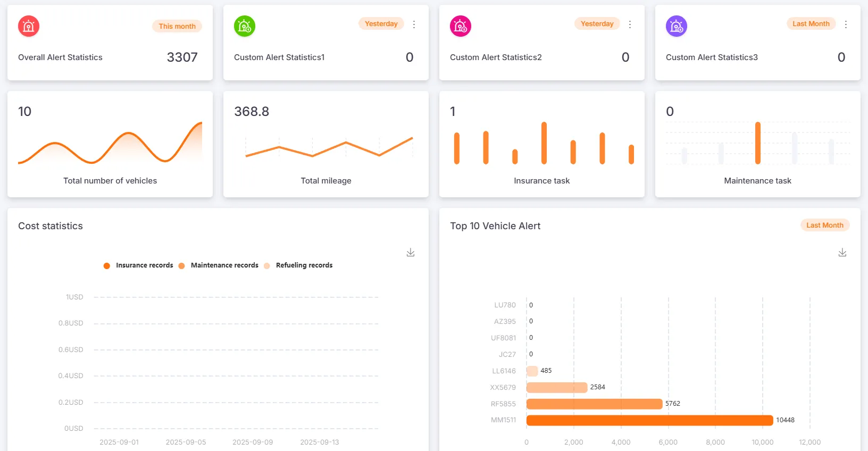The width and height of the screenshot is (868, 451).
Task: Click the XX5679 bar showing 2584
Action: 556,388
